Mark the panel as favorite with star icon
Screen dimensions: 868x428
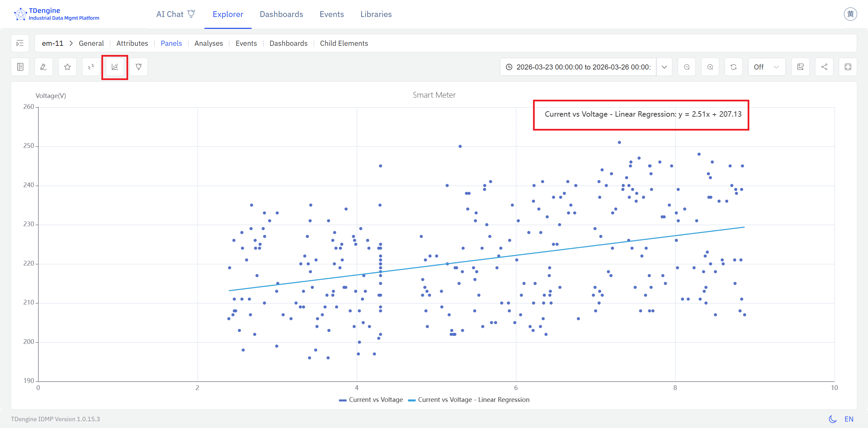coord(67,67)
